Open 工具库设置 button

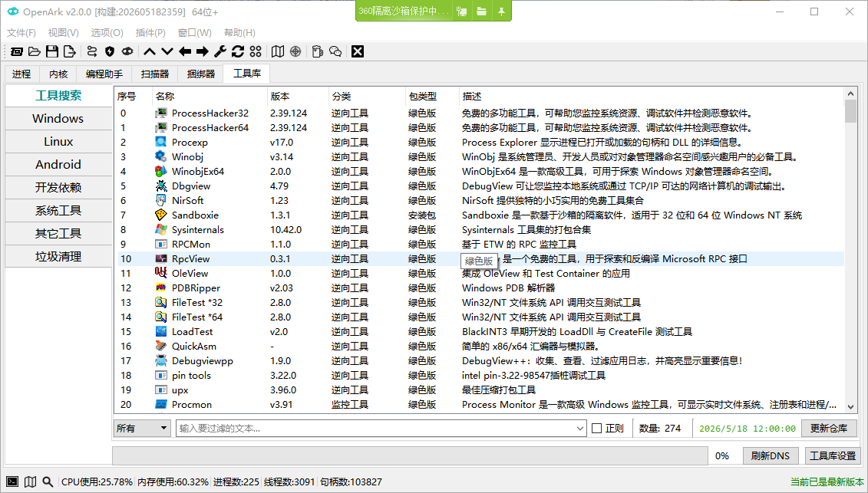[x=833, y=456]
